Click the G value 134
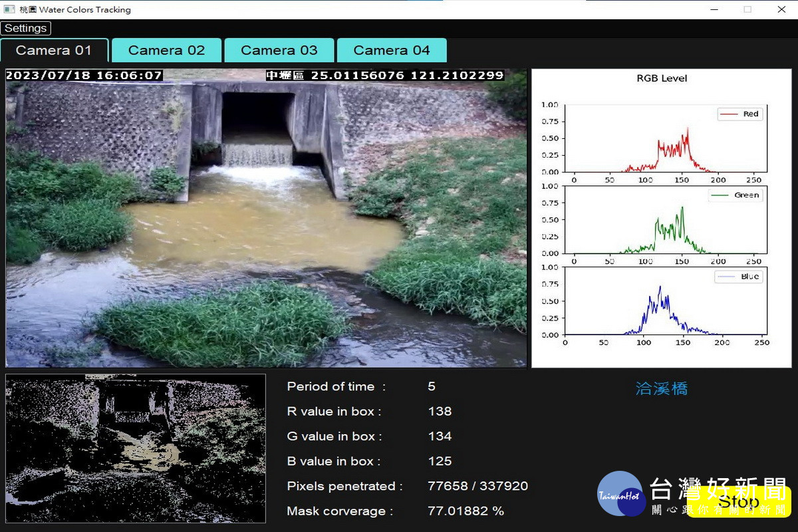The width and height of the screenshot is (798, 532). pyautogui.click(x=440, y=436)
